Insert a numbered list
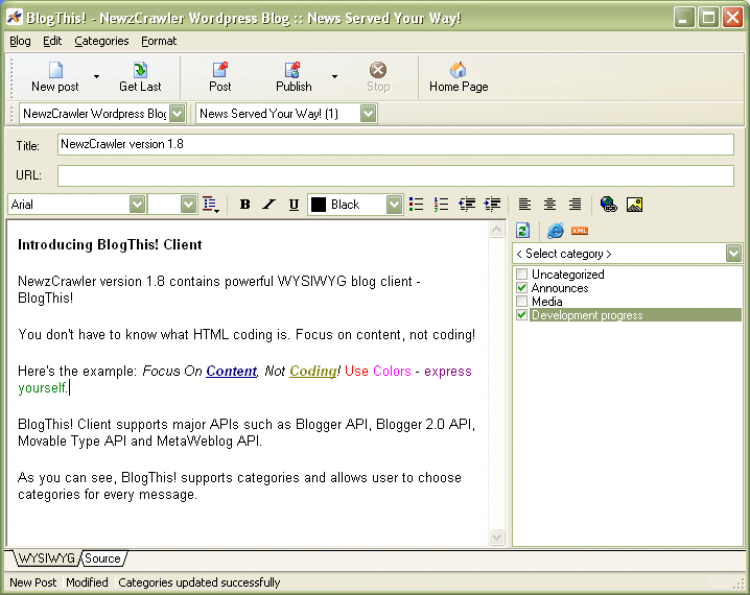Viewport: 750px width, 595px height. [441, 204]
